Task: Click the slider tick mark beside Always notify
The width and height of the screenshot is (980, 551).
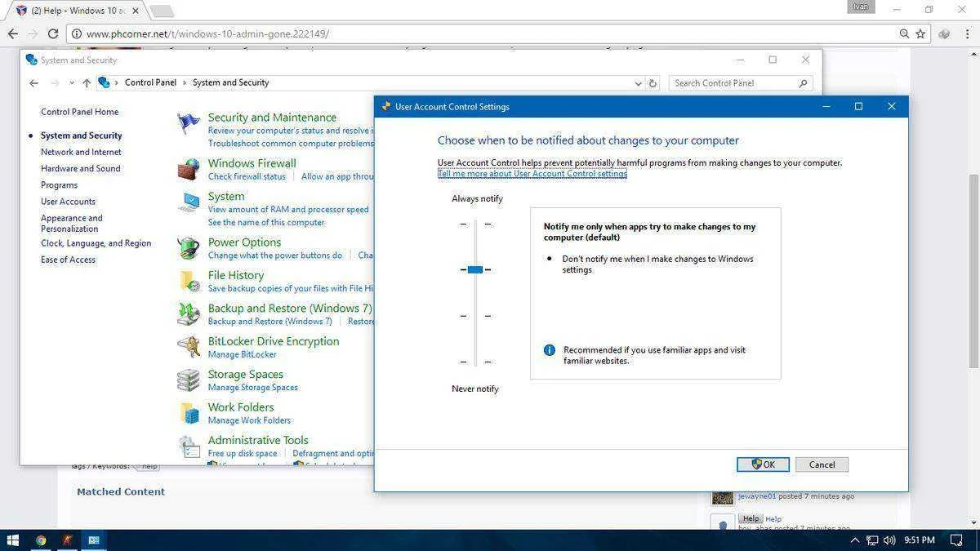Action: pos(475,224)
